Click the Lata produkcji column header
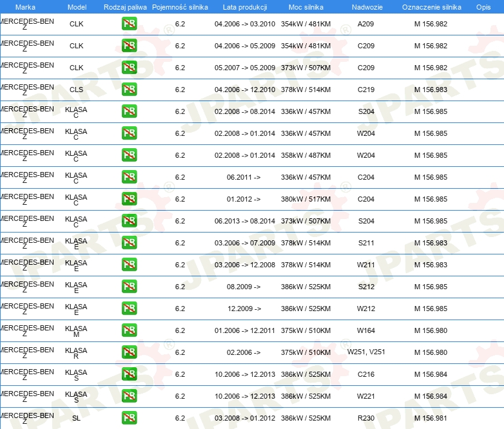504x429 pixels. (x=245, y=7)
